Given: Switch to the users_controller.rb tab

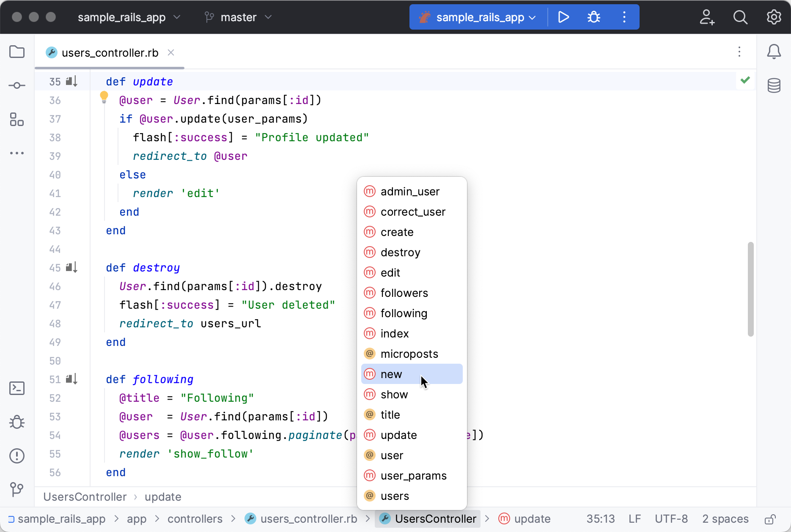Looking at the screenshot, I should [x=110, y=53].
